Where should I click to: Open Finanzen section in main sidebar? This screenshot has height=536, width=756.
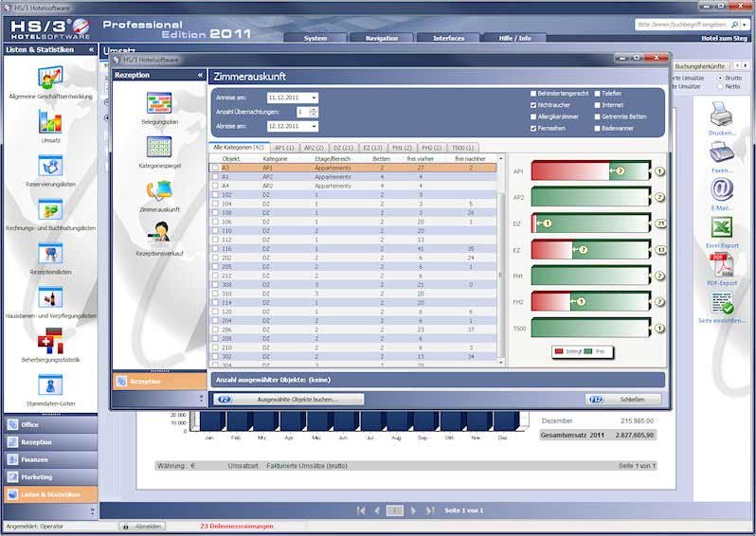coord(50,459)
